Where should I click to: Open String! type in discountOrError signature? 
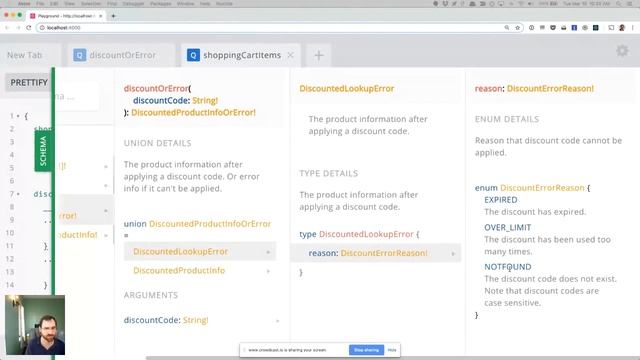point(205,100)
